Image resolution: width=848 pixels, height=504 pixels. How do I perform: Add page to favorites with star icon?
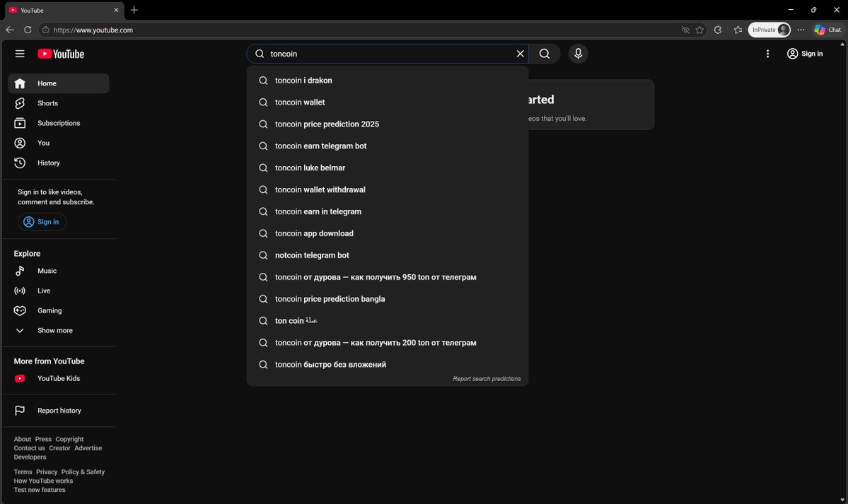699,30
